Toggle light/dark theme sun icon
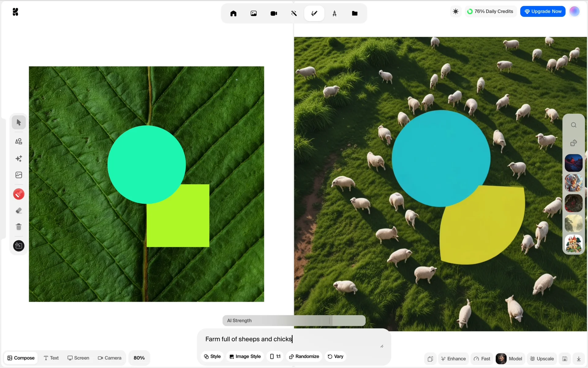Viewport: 588px width, 368px height. click(x=456, y=12)
